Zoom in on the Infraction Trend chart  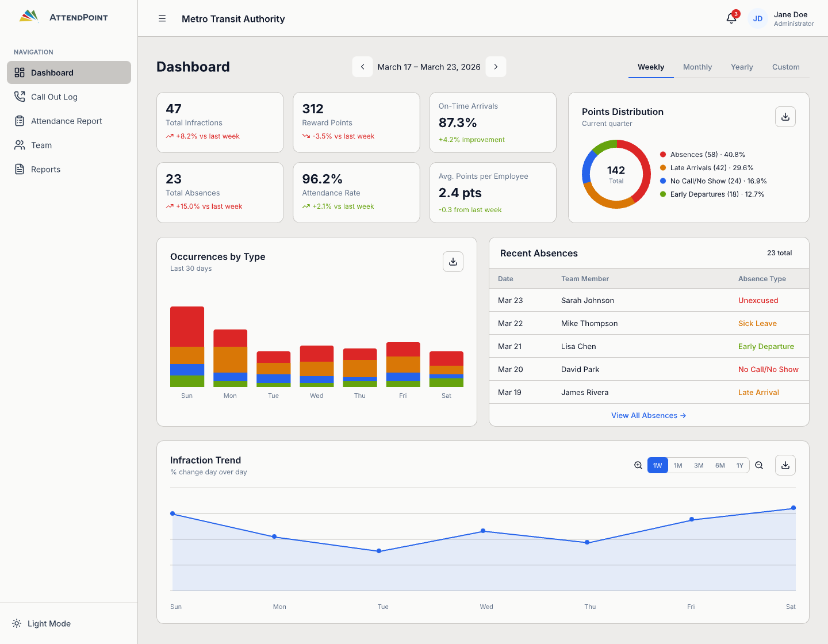638,465
